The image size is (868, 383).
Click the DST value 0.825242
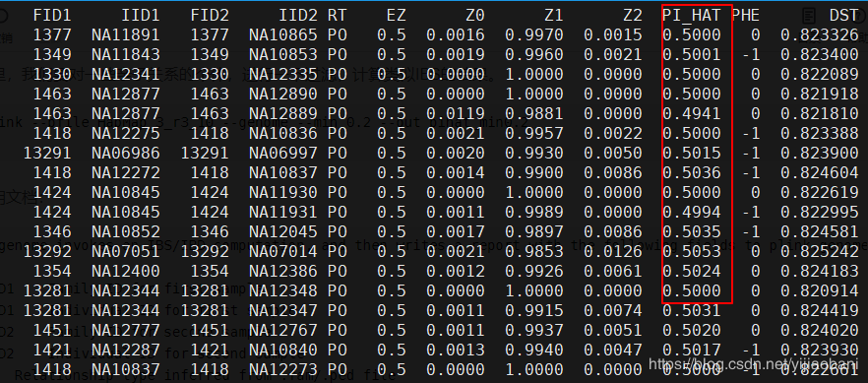click(819, 251)
